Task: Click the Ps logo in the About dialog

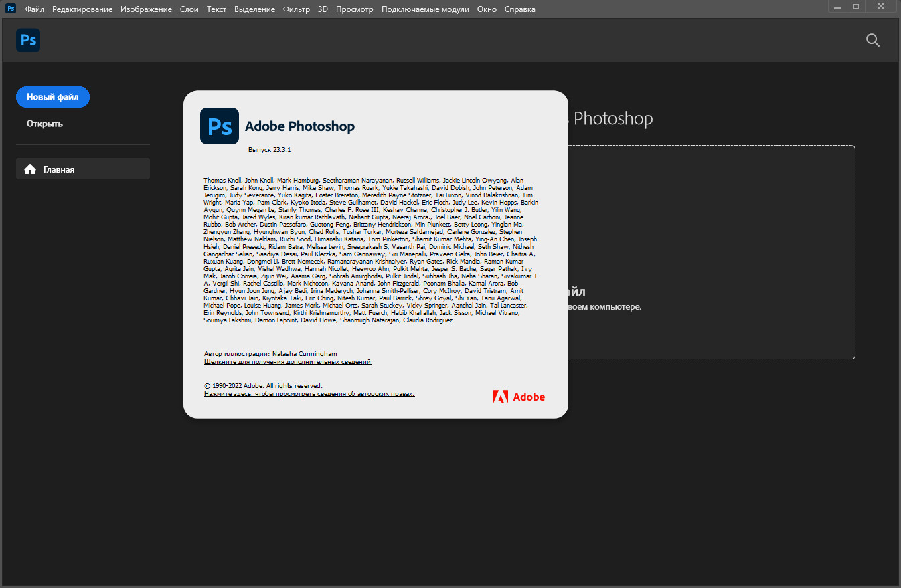Action: click(x=220, y=126)
